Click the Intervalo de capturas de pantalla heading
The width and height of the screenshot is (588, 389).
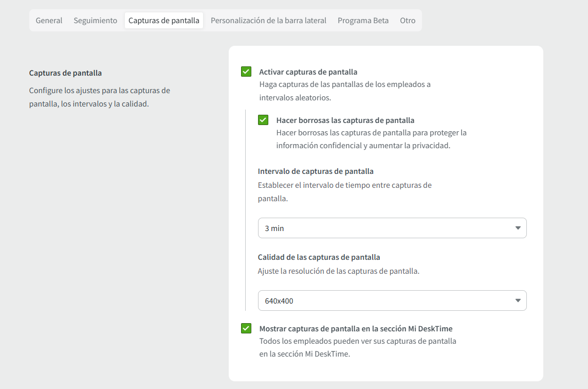[316, 171]
